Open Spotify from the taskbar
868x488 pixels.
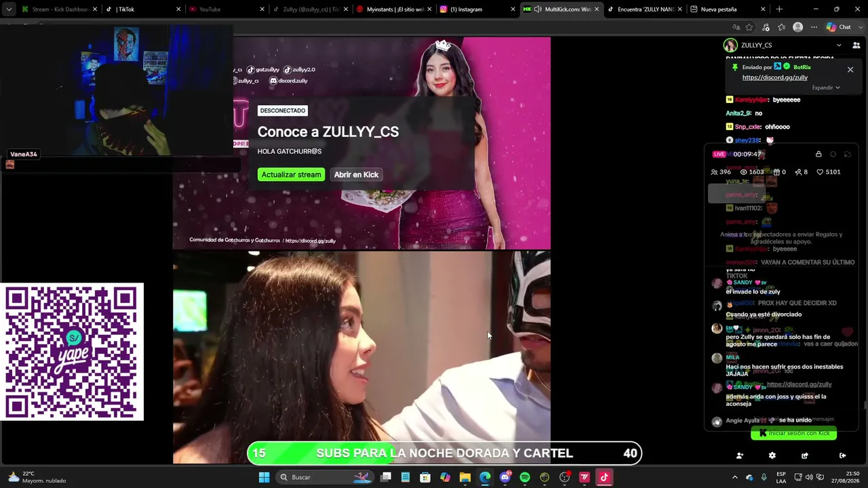pos(525,477)
